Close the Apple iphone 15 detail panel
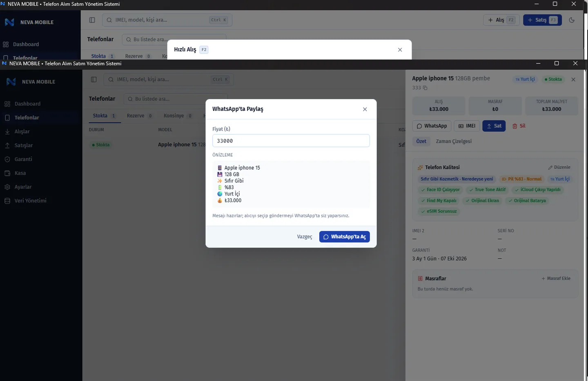588x381 pixels. point(573,80)
